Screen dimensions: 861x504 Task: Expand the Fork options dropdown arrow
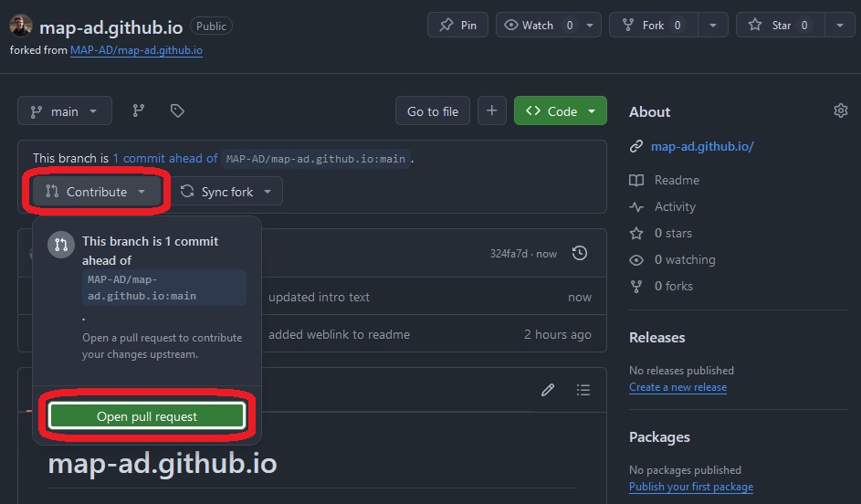(x=713, y=26)
